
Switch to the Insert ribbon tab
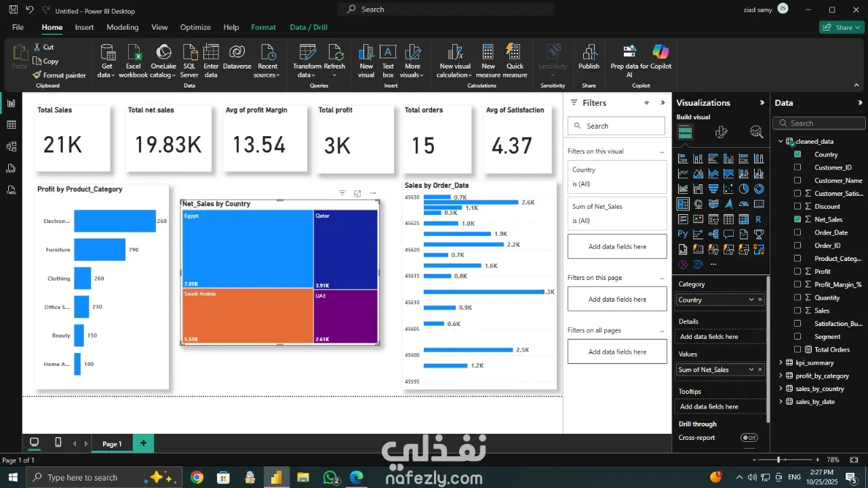(85, 27)
